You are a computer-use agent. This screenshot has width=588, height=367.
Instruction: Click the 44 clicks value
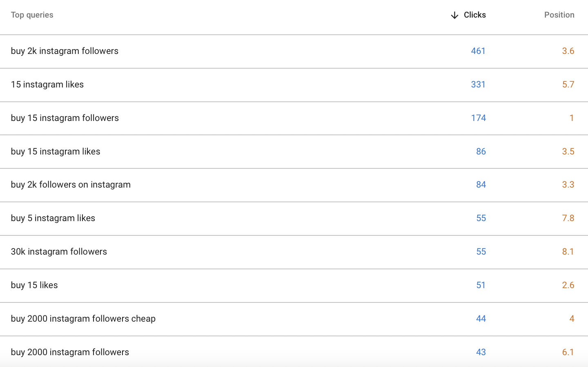481,319
